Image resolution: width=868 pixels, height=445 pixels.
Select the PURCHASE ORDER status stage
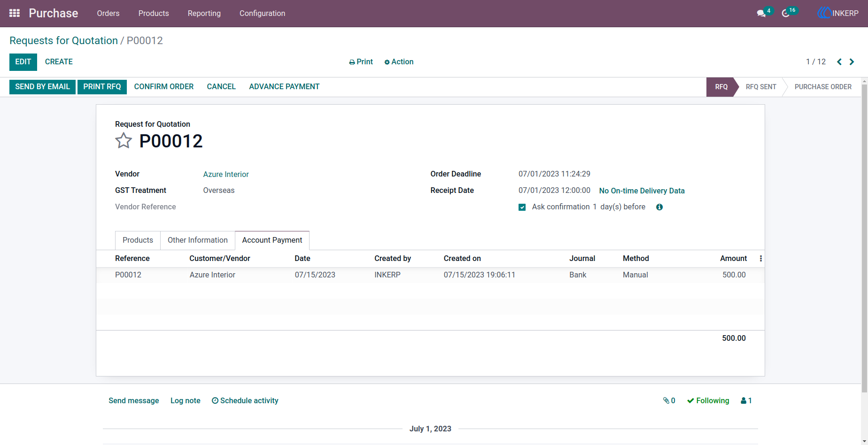[823, 87]
